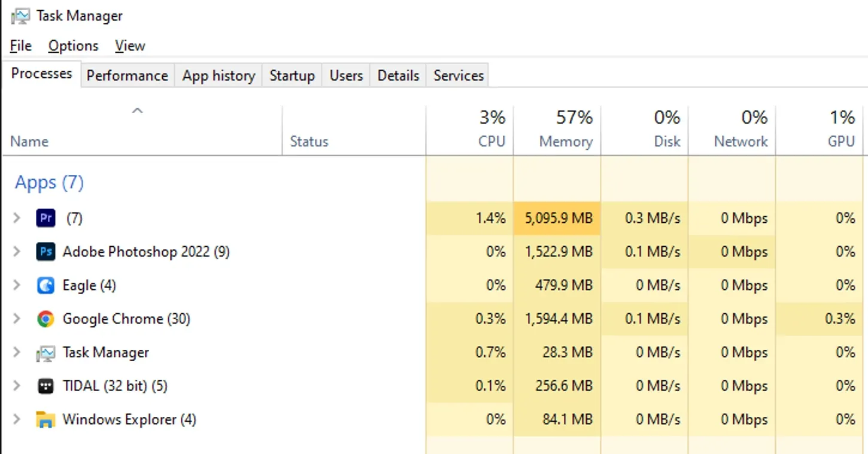Switch to the Performance tab

[128, 75]
